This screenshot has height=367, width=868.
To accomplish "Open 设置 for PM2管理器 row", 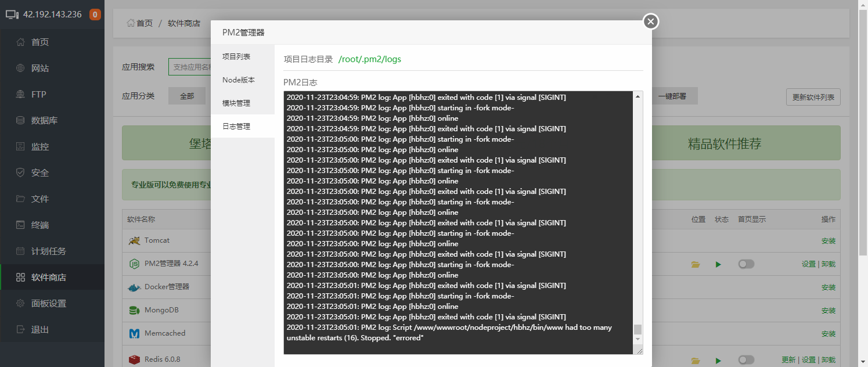I will 809,264.
